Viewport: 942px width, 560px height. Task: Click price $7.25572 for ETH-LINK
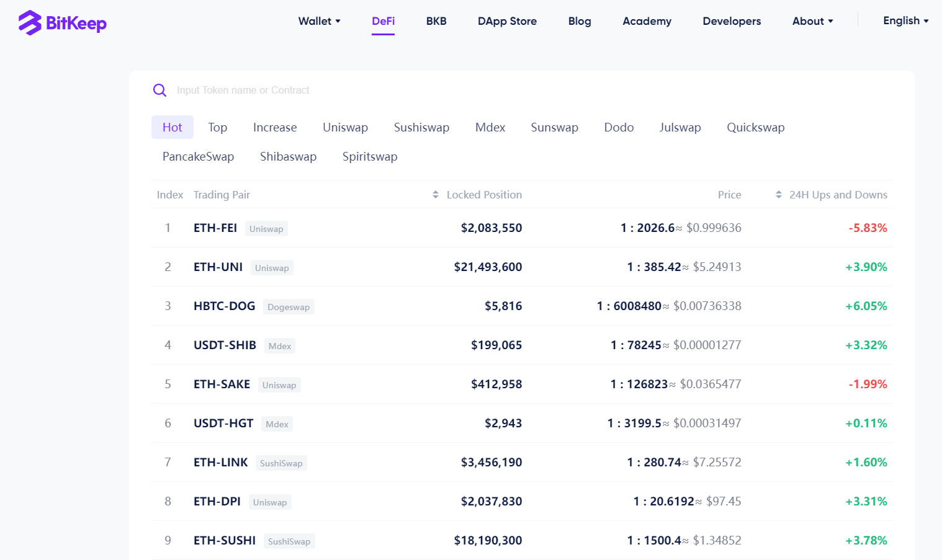[717, 462]
